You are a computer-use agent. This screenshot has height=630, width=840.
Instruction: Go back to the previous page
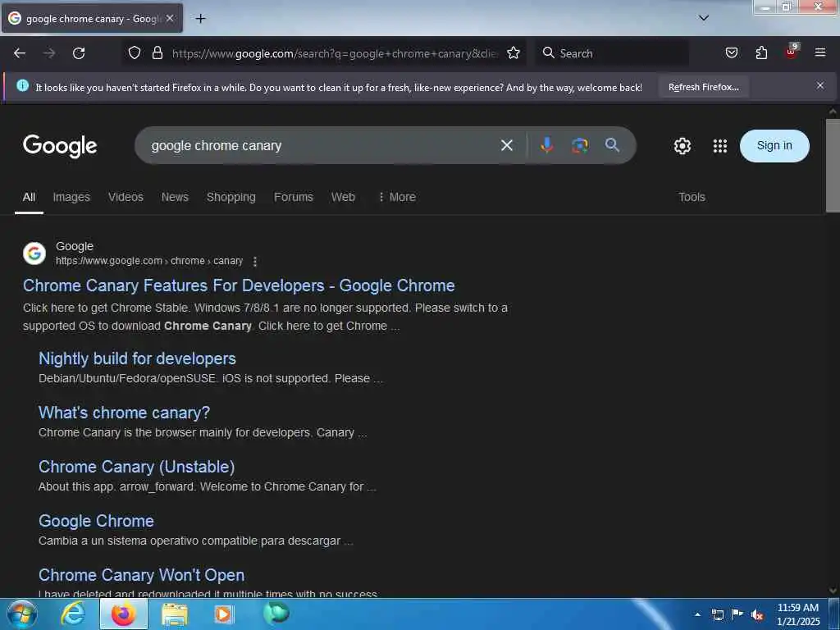pyautogui.click(x=20, y=53)
